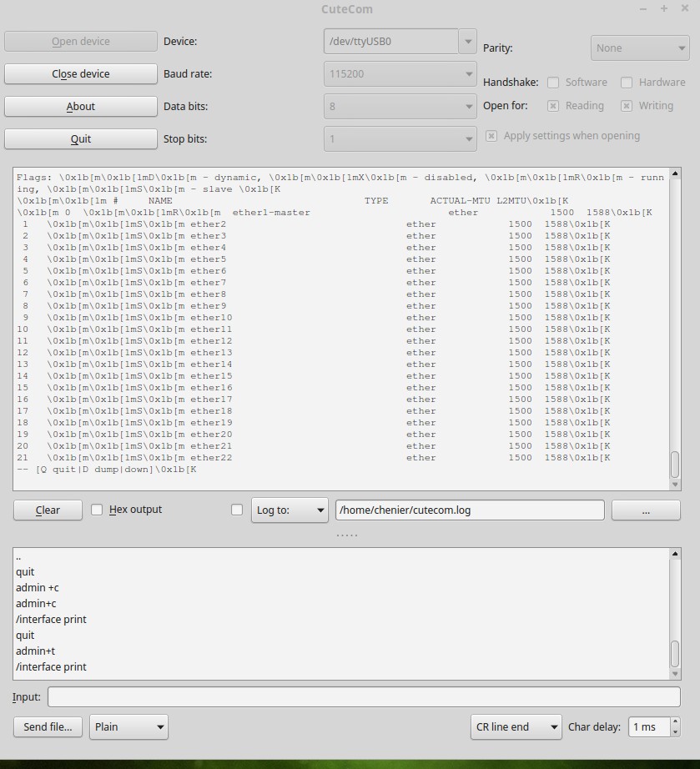Click history list scrollbar up arrow
The height and width of the screenshot is (769, 700).
(675, 554)
